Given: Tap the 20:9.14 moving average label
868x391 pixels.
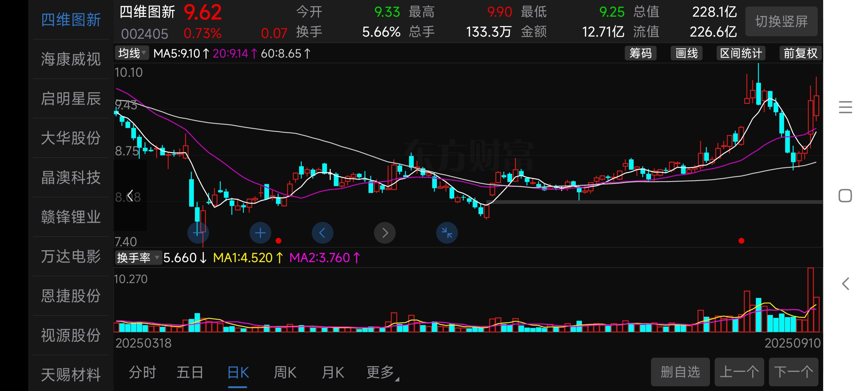Looking at the screenshot, I should pyautogui.click(x=235, y=54).
